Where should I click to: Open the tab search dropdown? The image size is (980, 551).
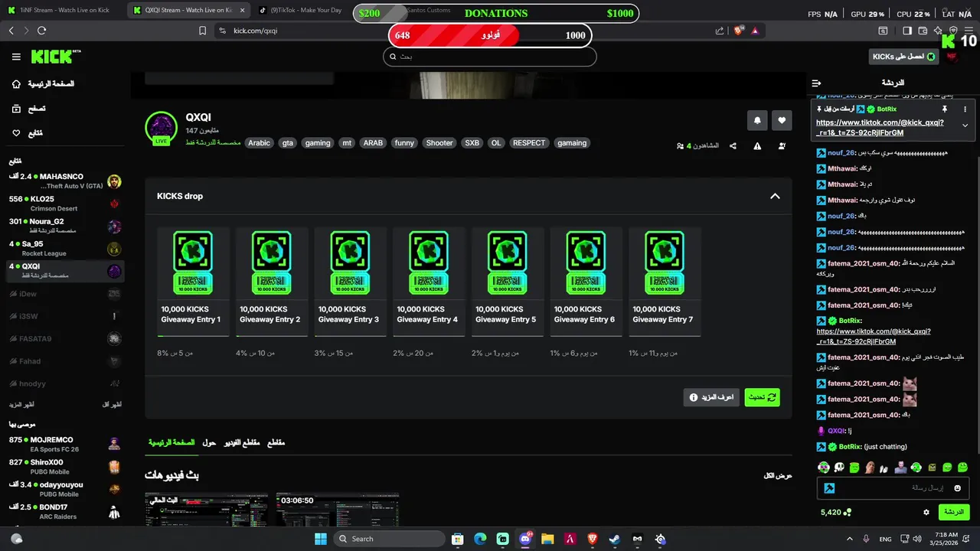(883, 31)
